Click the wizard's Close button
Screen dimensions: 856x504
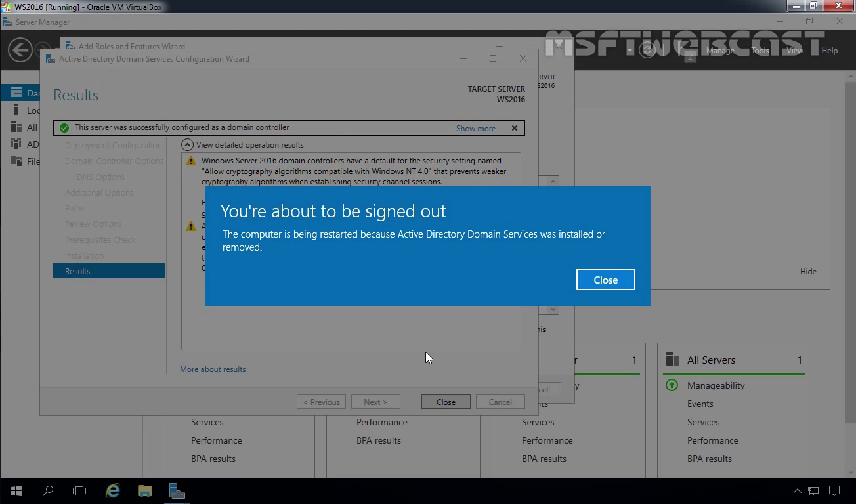[446, 402]
